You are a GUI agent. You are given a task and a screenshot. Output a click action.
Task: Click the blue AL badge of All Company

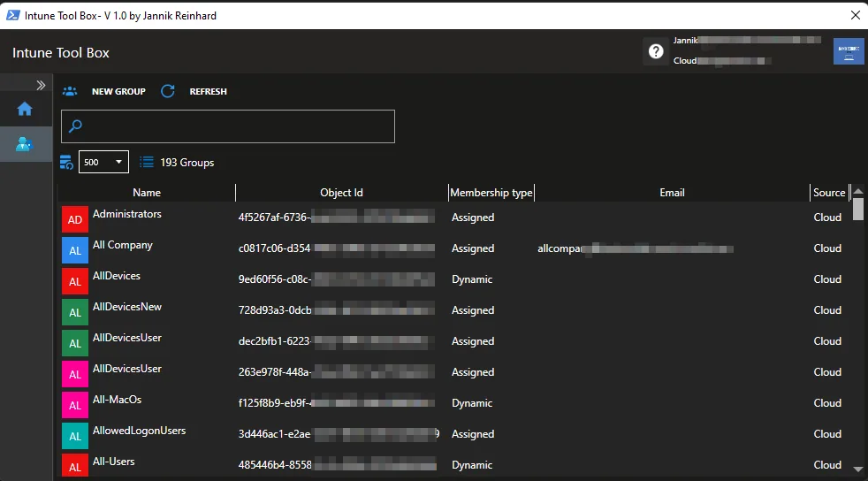pos(75,251)
